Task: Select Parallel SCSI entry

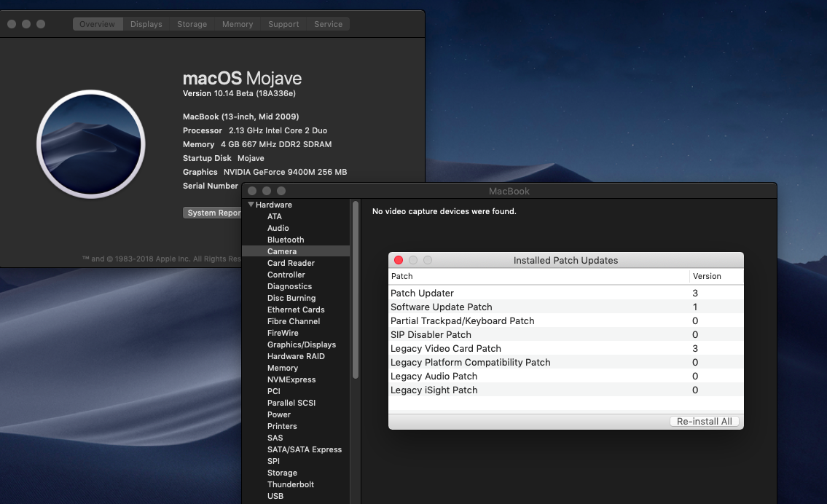Action: click(x=291, y=403)
